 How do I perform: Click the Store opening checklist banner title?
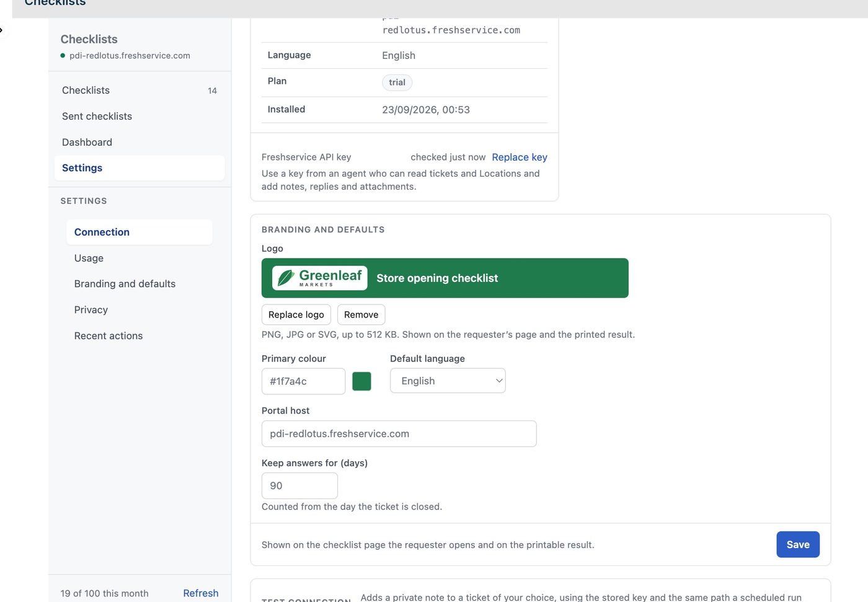tap(437, 278)
